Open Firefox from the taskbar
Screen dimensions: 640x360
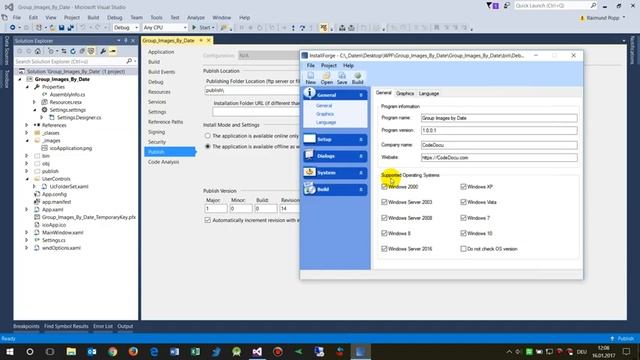133,351
